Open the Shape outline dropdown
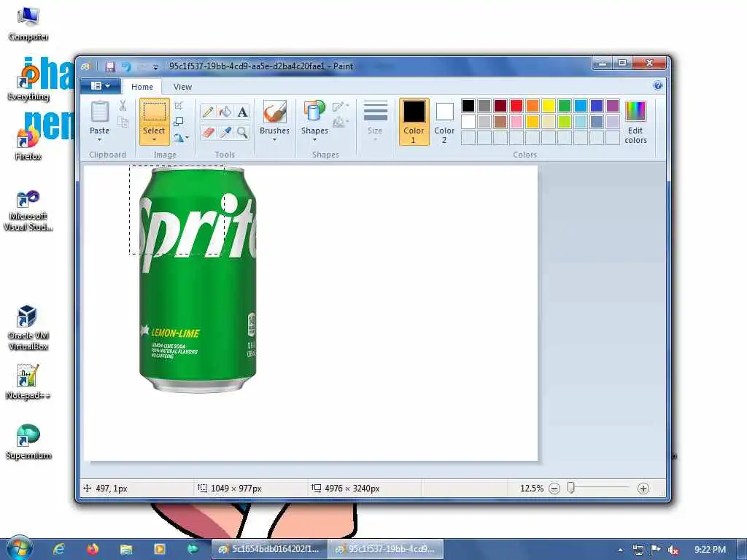 (341, 106)
